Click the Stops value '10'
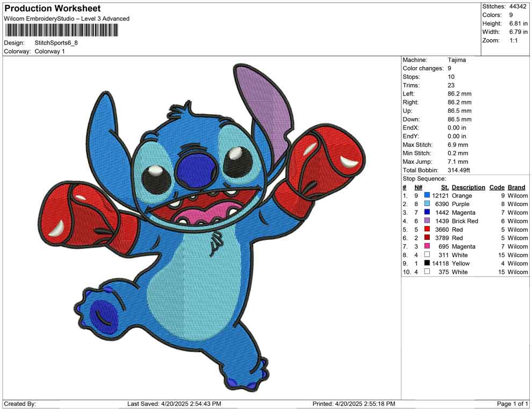 (x=451, y=77)
